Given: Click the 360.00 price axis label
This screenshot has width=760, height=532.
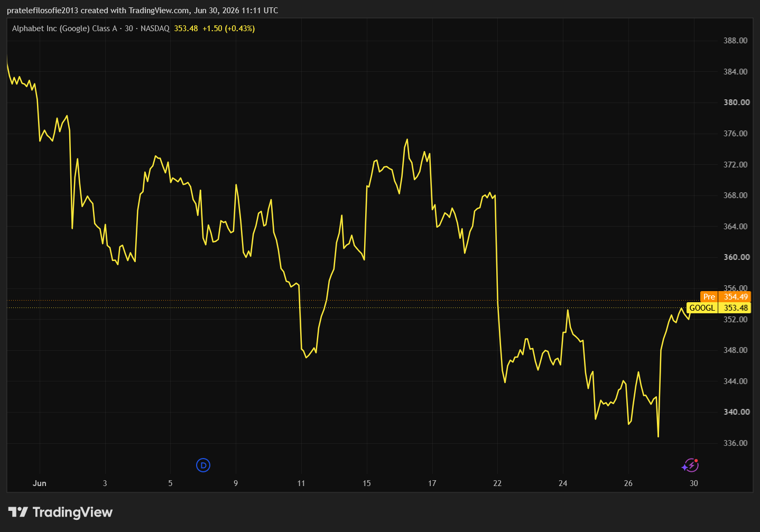Looking at the screenshot, I should point(736,257).
